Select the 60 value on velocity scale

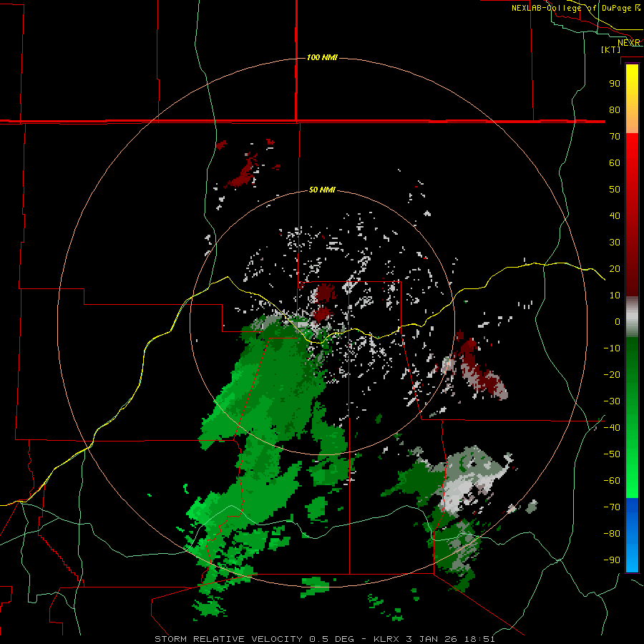615,163
